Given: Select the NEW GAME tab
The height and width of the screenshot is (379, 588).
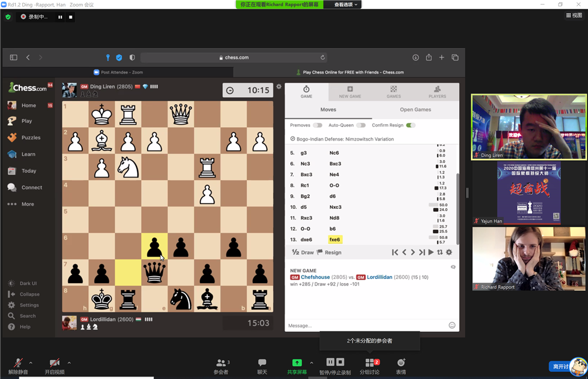Looking at the screenshot, I should tap(350, 92).
